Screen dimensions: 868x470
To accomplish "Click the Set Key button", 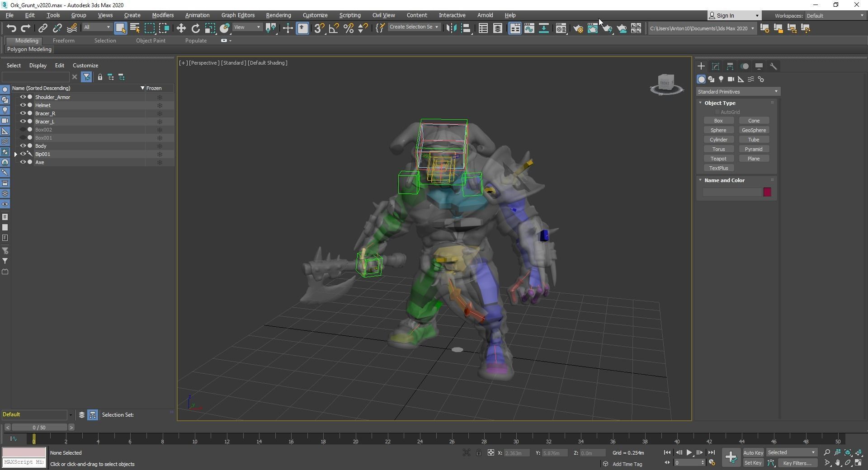I will (753, 463).
